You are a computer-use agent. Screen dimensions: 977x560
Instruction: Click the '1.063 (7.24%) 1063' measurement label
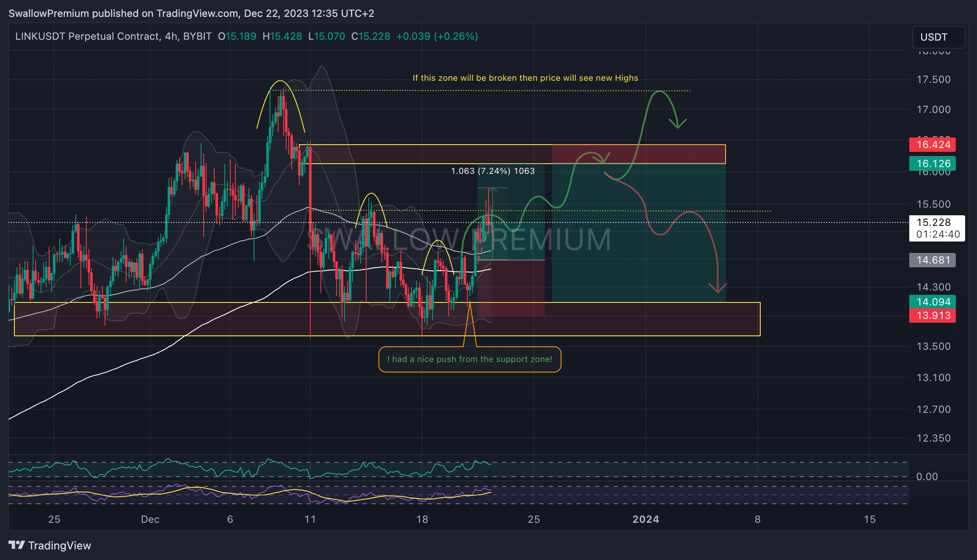coord(493,171)
